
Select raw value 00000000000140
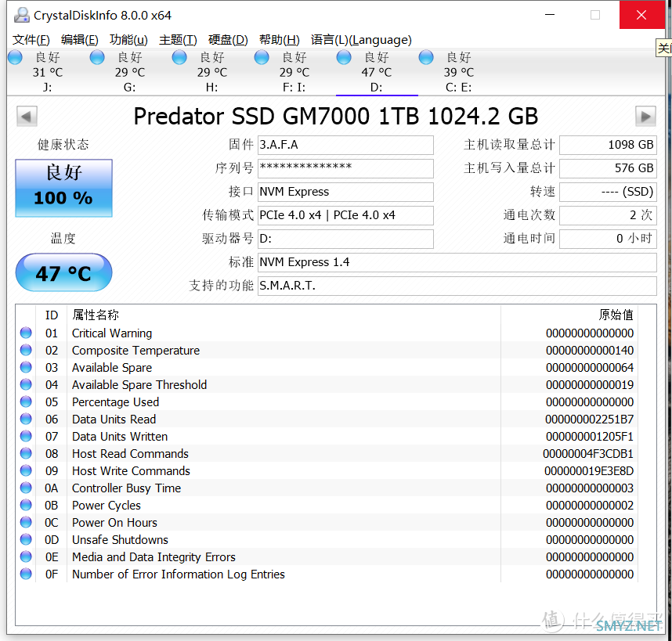589,351
